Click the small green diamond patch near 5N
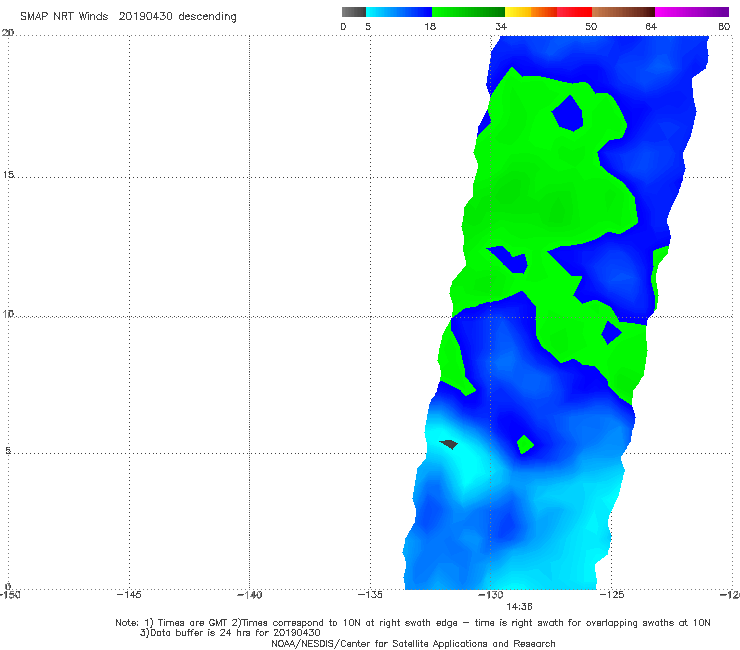Screen dimensions: 740x650 pos(525,444)
